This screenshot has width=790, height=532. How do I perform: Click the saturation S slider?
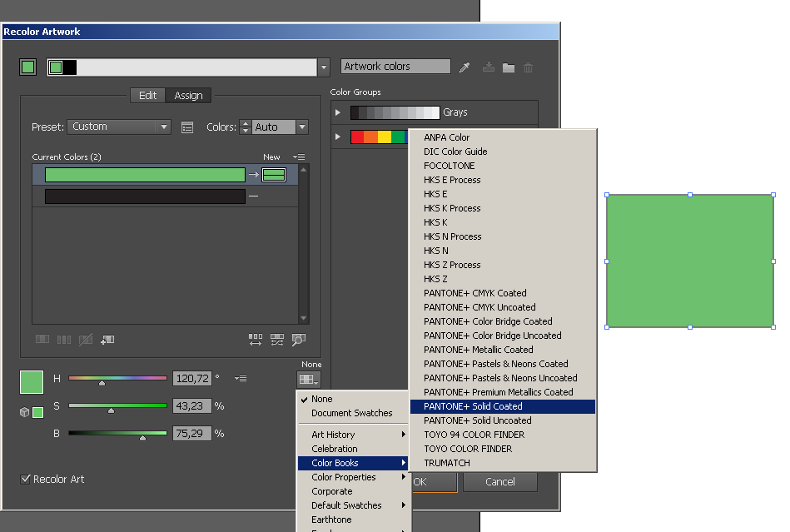[117, 406]
